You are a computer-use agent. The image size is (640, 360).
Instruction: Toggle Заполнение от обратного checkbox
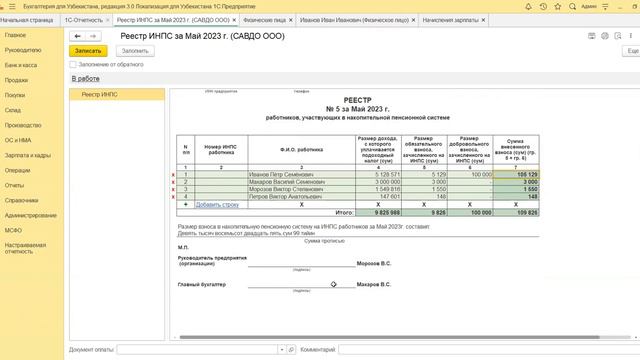point(73,64)
